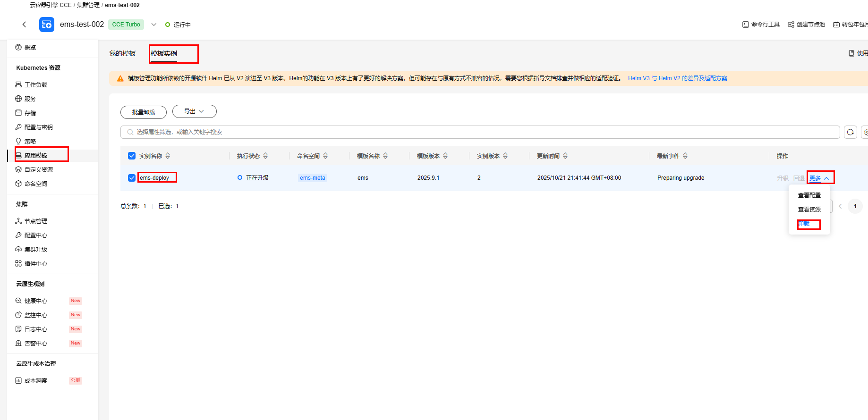Go to 云容器引擎 CCE breadcrumb

coord(51,5)
